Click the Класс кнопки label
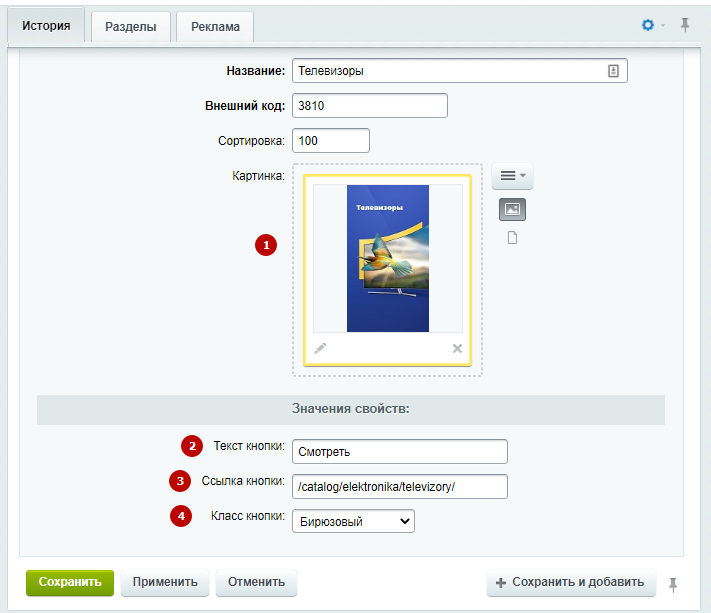The height and width of the screenshot is (613, 711). (248, 516)
